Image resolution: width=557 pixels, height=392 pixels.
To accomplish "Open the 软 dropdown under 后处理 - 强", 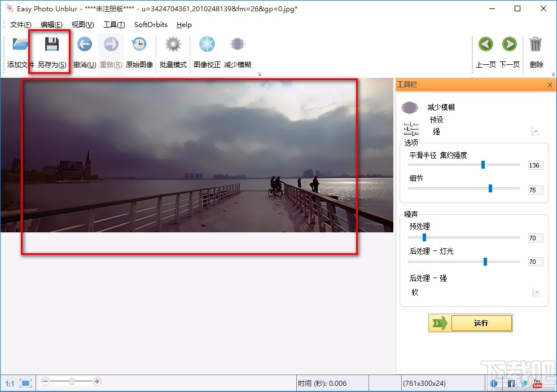I will (535, 292).
